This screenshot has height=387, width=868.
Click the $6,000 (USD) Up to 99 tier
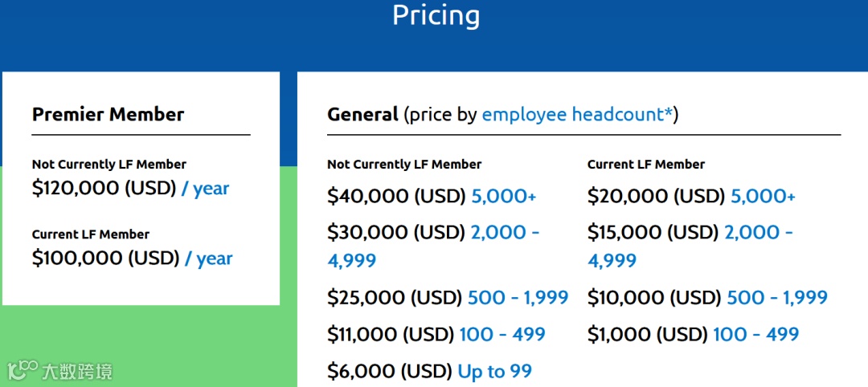429,371
